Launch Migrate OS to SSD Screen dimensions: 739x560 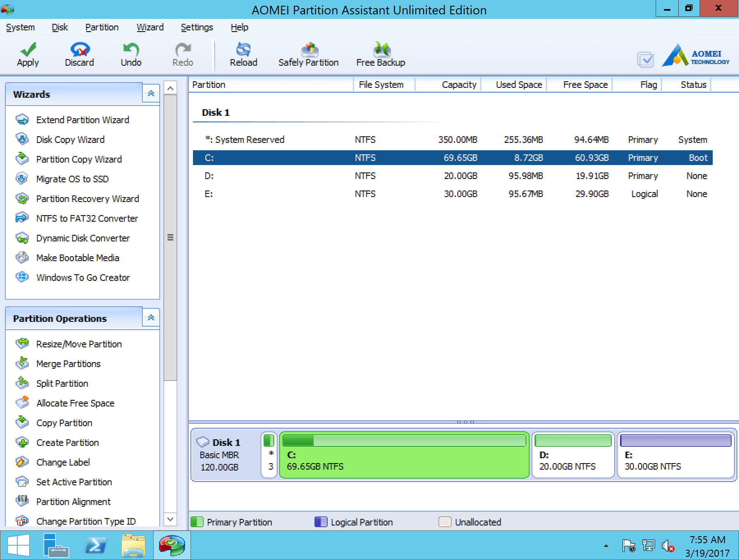[x=72, y=179]
